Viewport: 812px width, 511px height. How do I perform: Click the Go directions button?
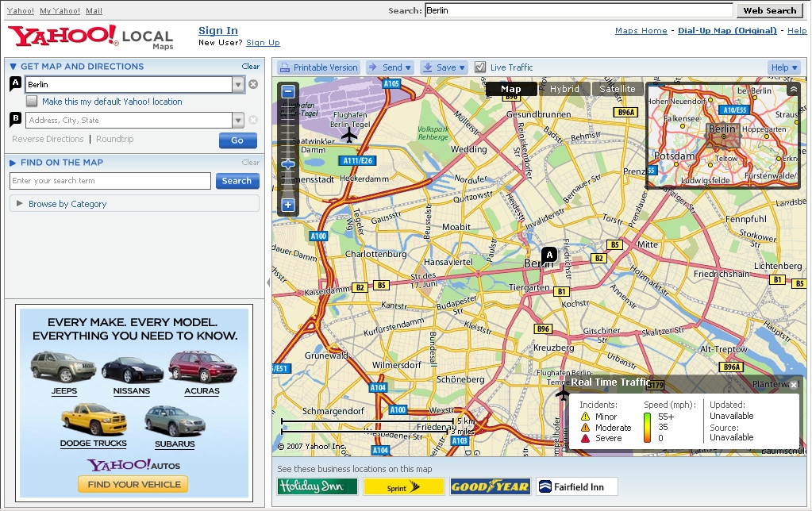(x=237, y=140)
